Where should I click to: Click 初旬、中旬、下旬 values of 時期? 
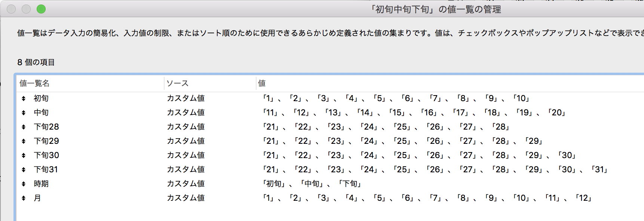pyautogui.click(x=312, y=184)
